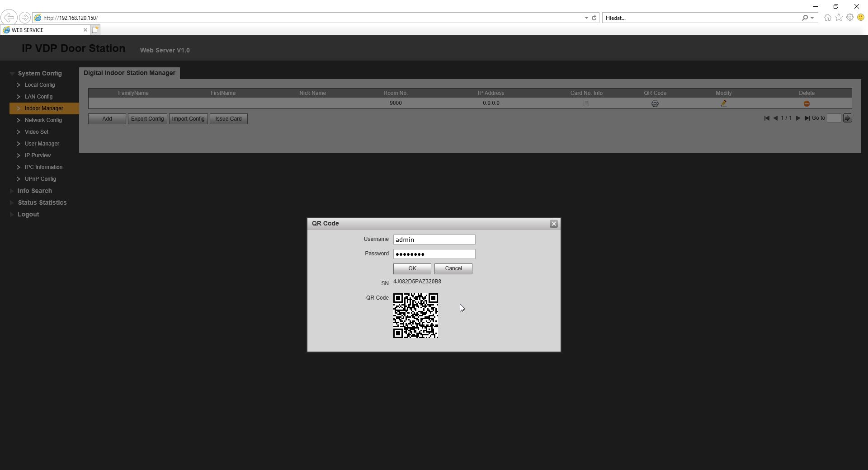
Task: Expand the Status Statistics section
Action: point(42,202)
